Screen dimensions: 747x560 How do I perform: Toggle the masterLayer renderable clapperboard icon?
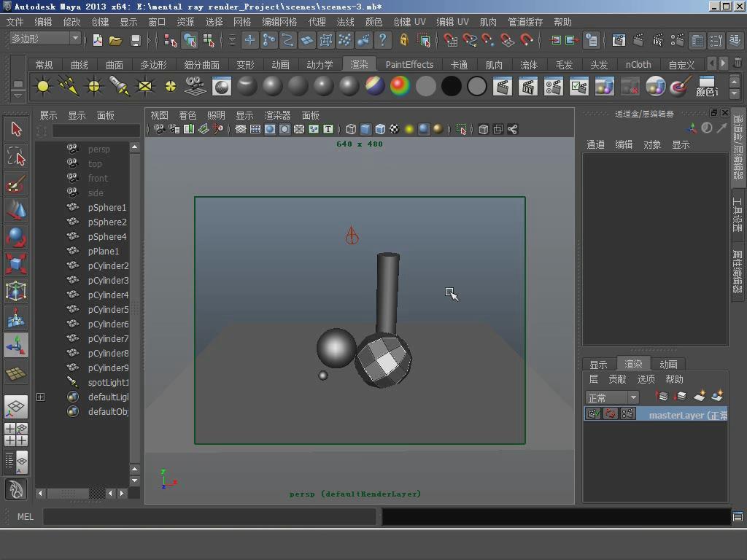(x=593, y=414)
